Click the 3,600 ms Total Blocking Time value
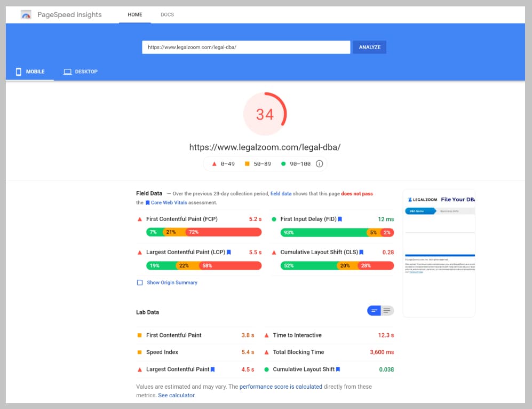Image resolution: width=532 pixels, height=409 pixels. [x=382, y=352]
